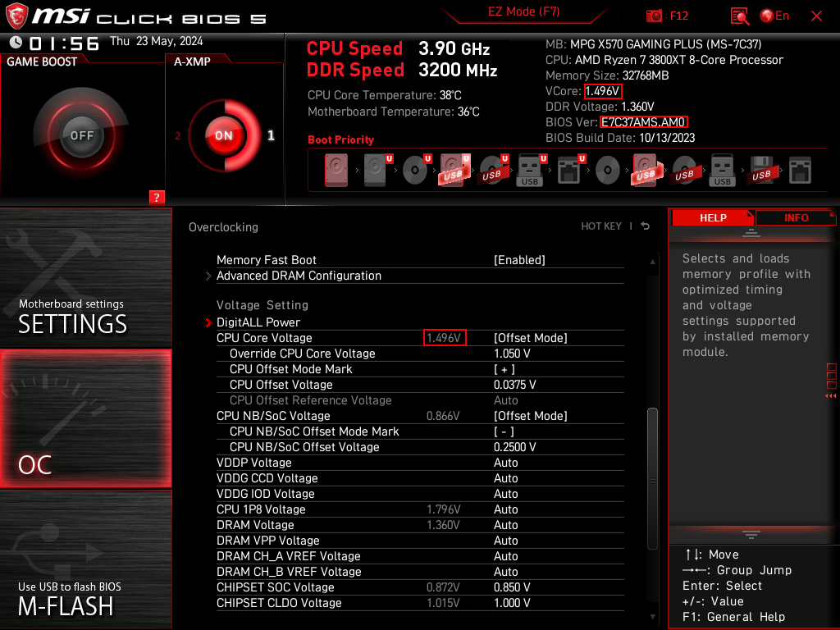Click the HOT KEY undo arrow
Viewport: 840px width, 630px height.
(645, 226)
